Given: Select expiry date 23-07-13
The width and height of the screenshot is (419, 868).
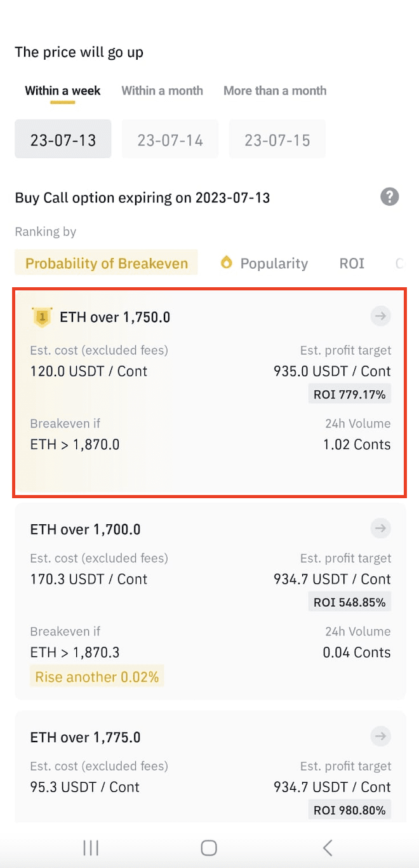Looking at the screenshot, I should click(x=63, y=139).
